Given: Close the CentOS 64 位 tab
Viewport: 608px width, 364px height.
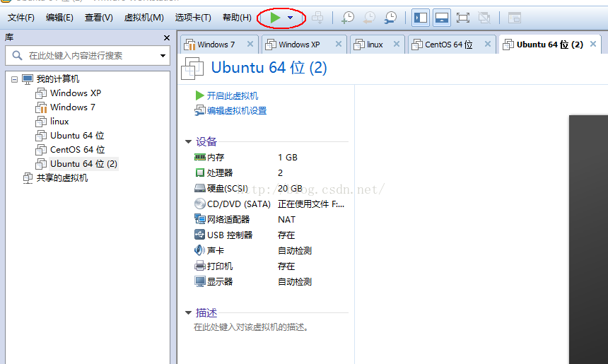Looking at the screenshot, I should [x=488, y=44].
